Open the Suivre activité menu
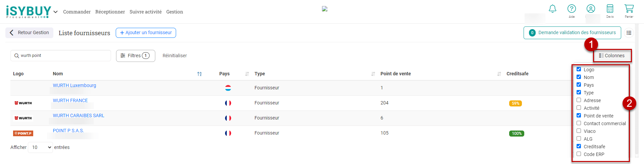 point(146,12)
